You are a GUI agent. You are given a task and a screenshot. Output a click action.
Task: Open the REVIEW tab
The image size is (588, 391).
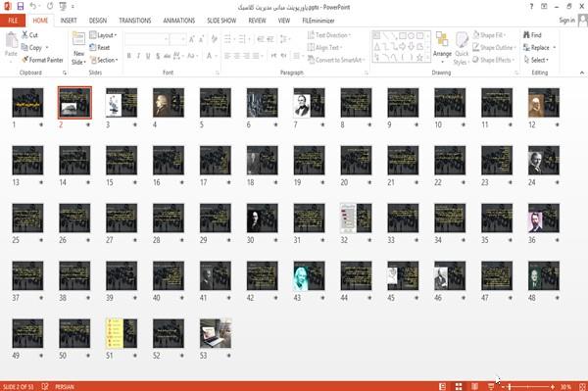257,21
